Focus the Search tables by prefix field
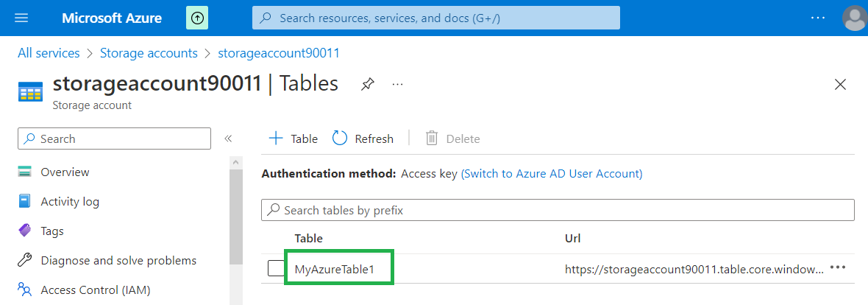The image size is (868, 305). pyautogui.click(x=558, y=210)
